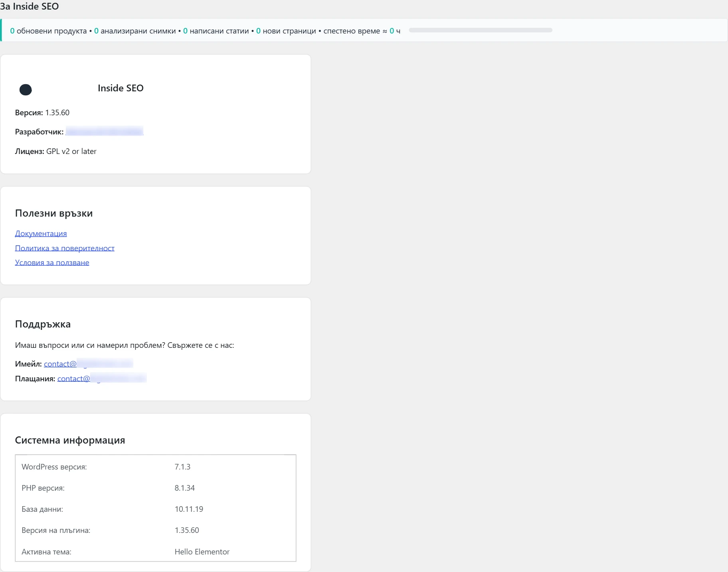Click the 'анализирани снимки' stat

tap(135, 31)
